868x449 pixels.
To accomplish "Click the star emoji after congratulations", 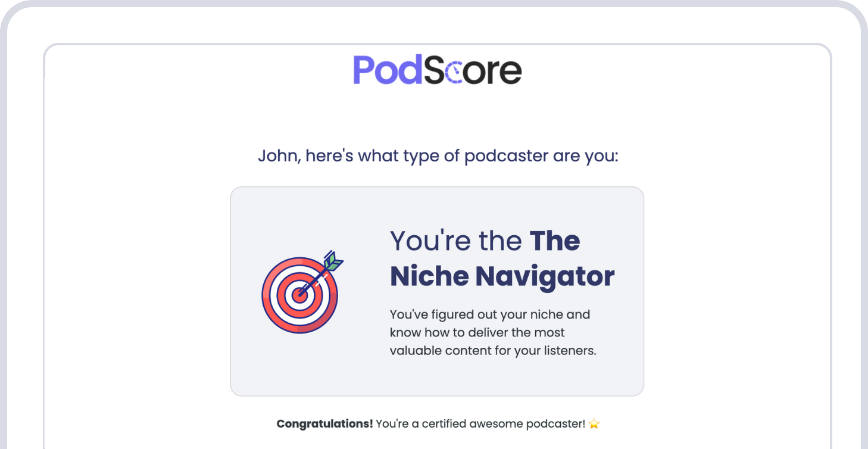I will [594, 423].
